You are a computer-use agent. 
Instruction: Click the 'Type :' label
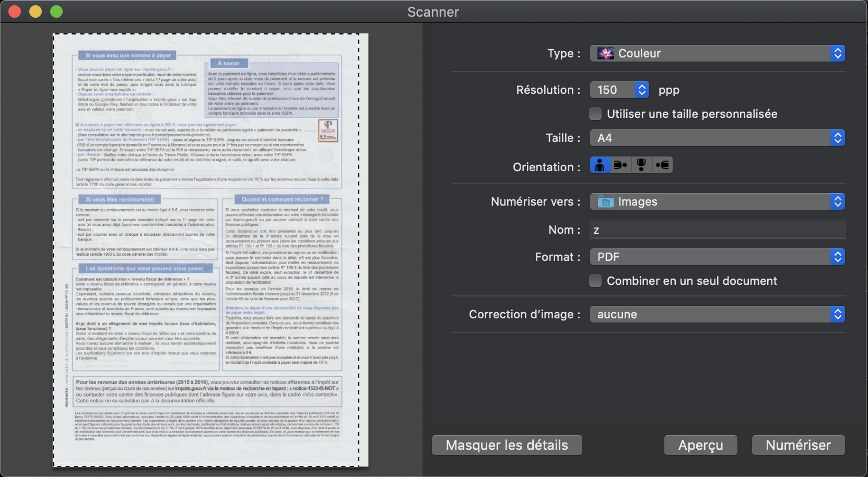(564, 53)
